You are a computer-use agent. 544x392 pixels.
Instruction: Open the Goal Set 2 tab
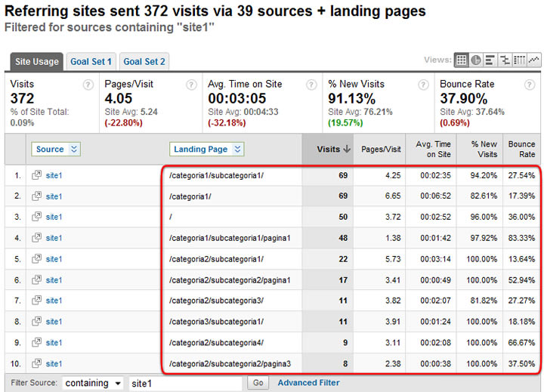(x=144, y=61)
